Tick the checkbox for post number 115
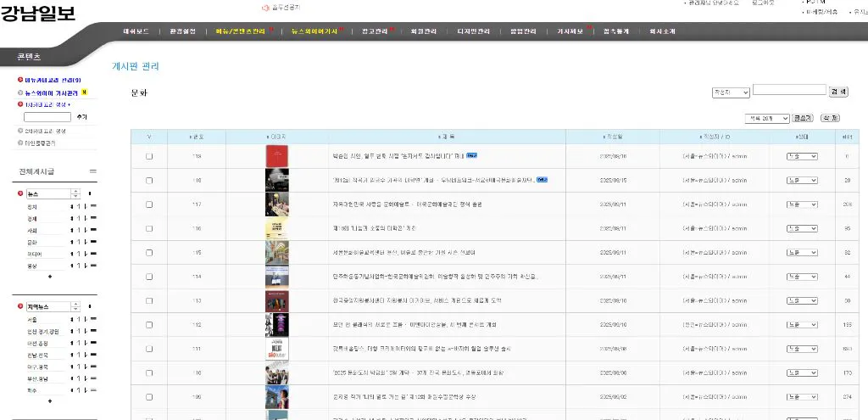 [149, 253]
